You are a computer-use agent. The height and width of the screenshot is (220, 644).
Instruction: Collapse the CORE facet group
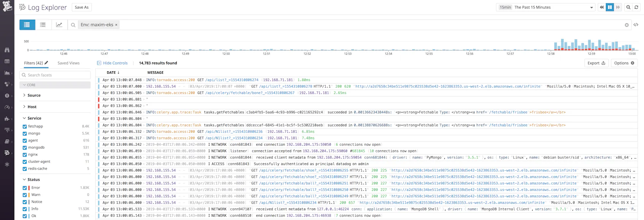(x=55, y=85)
